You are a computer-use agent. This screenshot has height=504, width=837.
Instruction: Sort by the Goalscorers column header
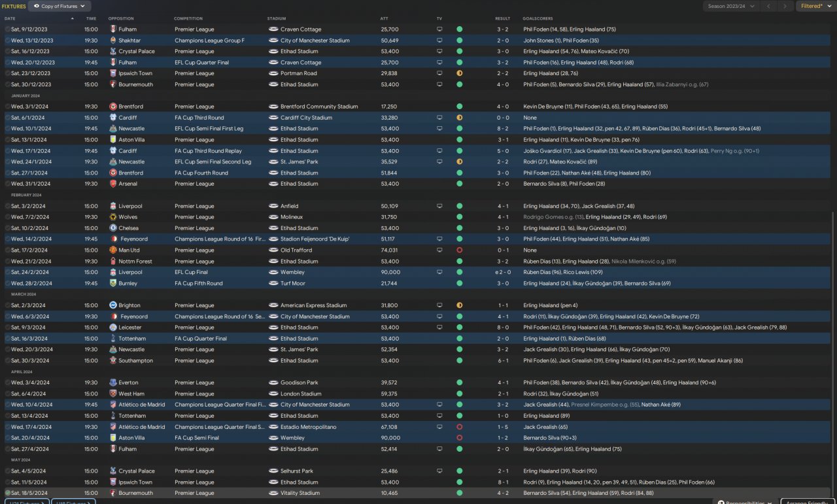[538, 18]
